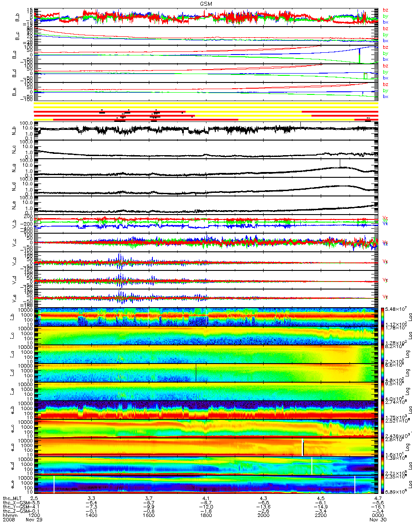Image resolution: width=412 pixels, height=532 pixels.
Task: Click the bz legend of B_c panel
Action: pos(385,28)
